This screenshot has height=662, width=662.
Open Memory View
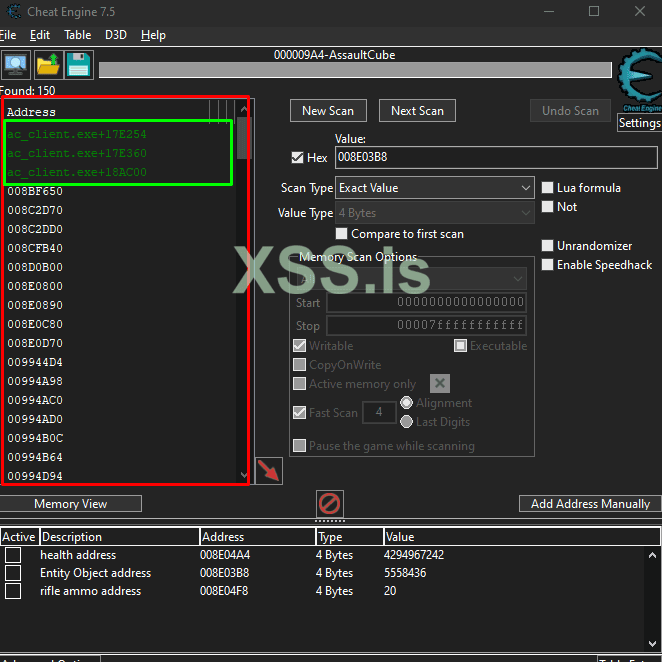(71, 504)
